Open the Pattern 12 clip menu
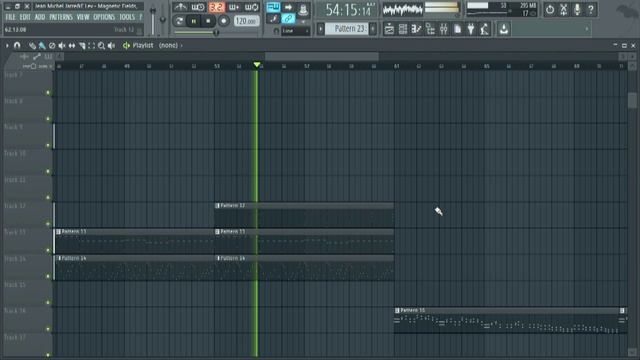 (x=217, y=206)
